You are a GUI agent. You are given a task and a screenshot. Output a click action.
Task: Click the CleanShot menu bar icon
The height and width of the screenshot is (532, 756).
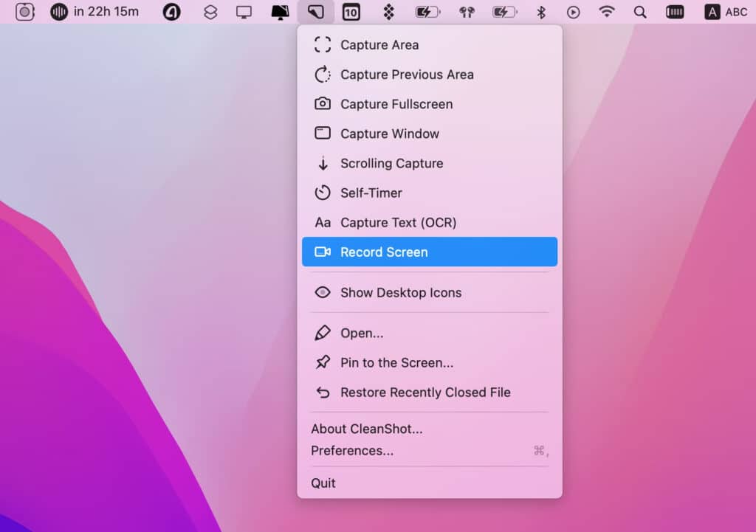[x=316, y=12]
